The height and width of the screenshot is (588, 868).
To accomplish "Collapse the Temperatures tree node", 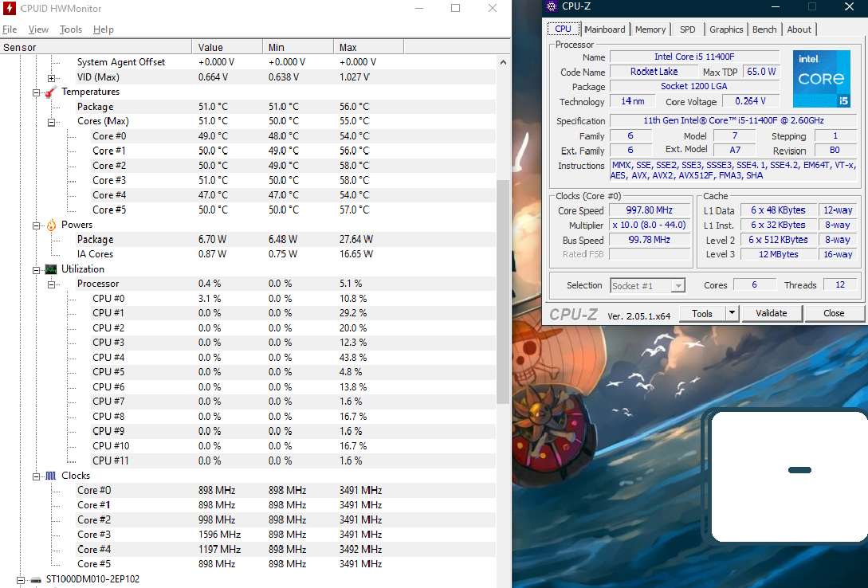I will (x=36, y=92).
